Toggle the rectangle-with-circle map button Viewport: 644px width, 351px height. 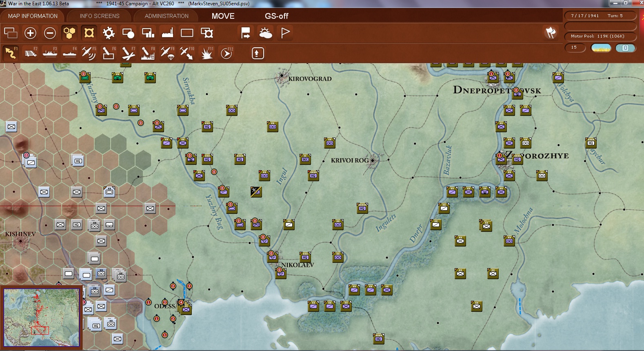pos(128,33)
